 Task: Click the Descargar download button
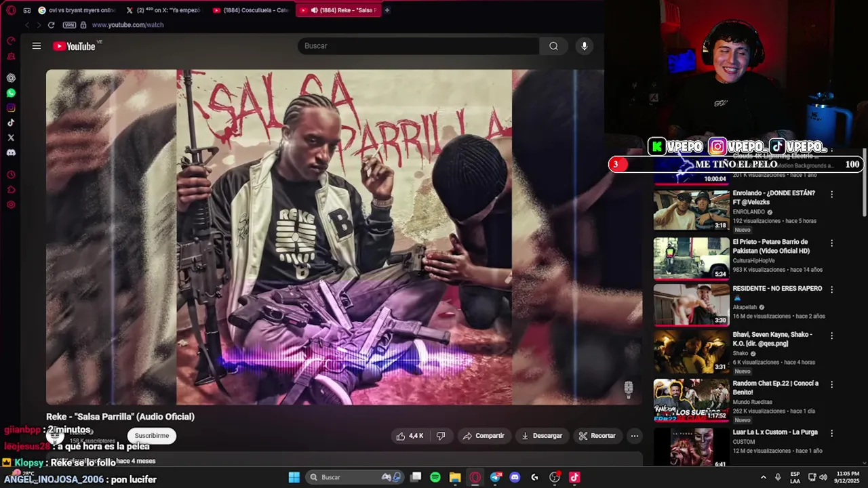[x=541, y=436]
